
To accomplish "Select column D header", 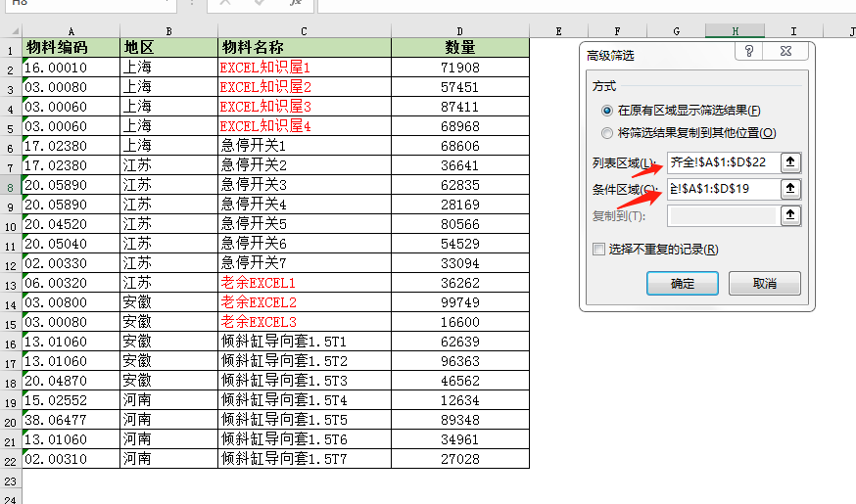I will (460, 31).
